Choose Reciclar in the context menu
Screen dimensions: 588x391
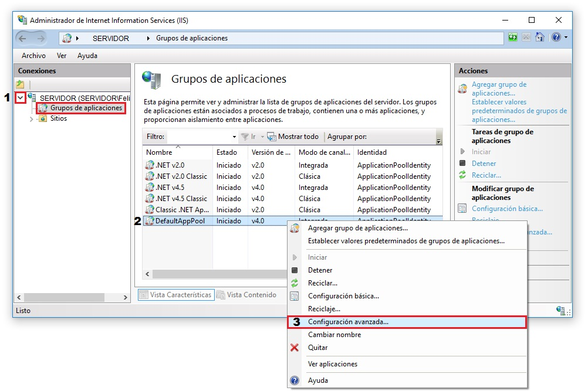pos(407,283)
